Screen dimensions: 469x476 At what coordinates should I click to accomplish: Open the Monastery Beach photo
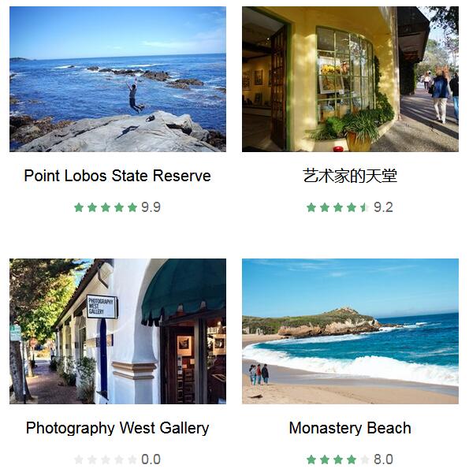tap(350, 331)
